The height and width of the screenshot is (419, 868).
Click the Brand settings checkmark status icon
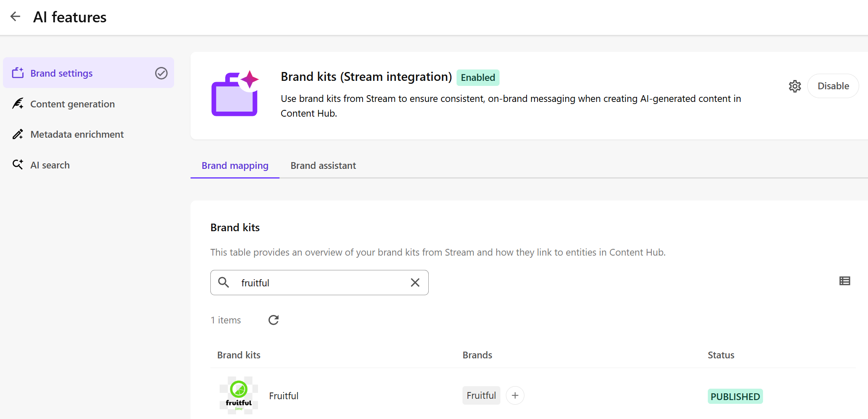pyautogui.click(x=161, y=73)
